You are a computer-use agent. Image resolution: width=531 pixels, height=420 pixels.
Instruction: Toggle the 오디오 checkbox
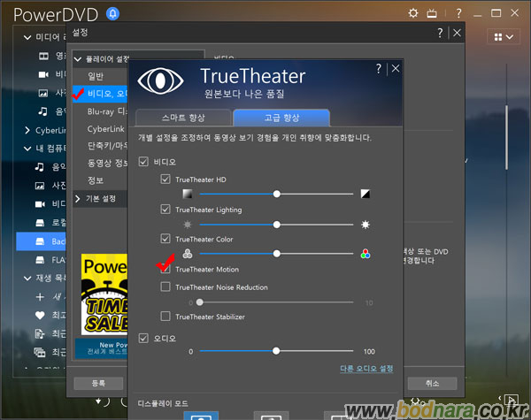coord(143,338)
